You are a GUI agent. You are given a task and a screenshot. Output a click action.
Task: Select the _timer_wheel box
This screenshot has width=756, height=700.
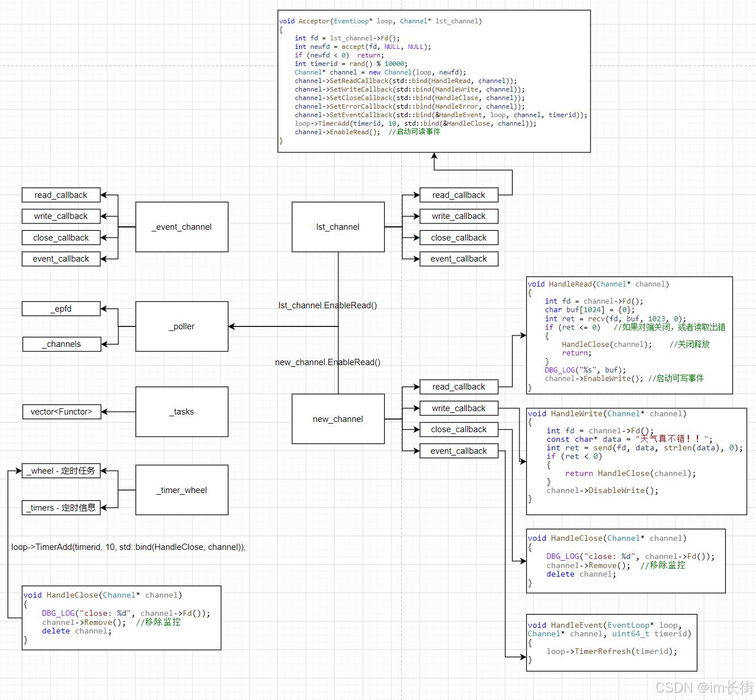(x=182, y=490)
